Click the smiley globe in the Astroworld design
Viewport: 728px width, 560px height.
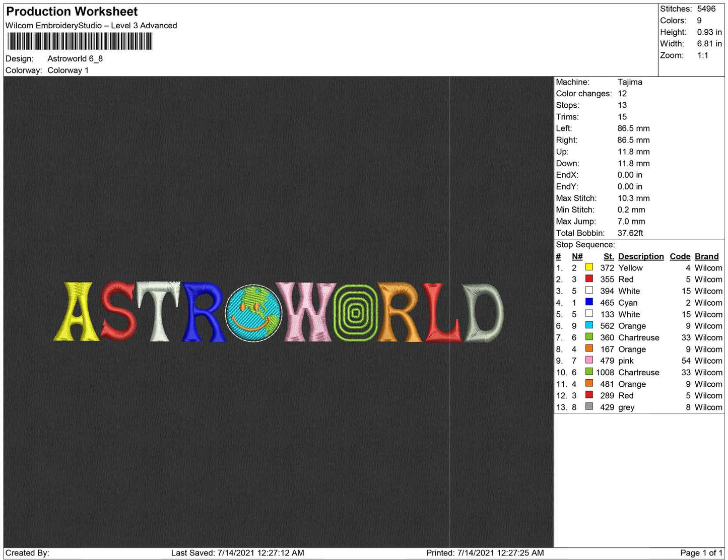click(252, 313)
